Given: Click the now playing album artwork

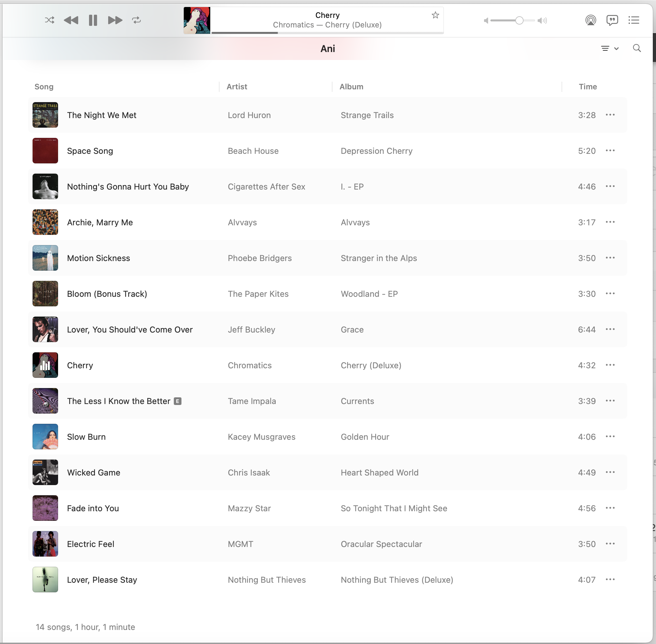Looking at the screenshot, I should pos(197,20).
